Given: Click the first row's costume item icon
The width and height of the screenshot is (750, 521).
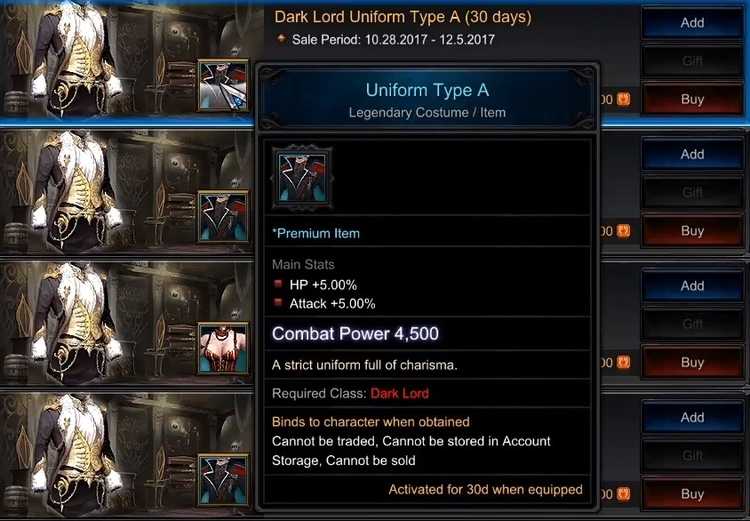Looking at the screenshot, I should (x=223, y=85).
